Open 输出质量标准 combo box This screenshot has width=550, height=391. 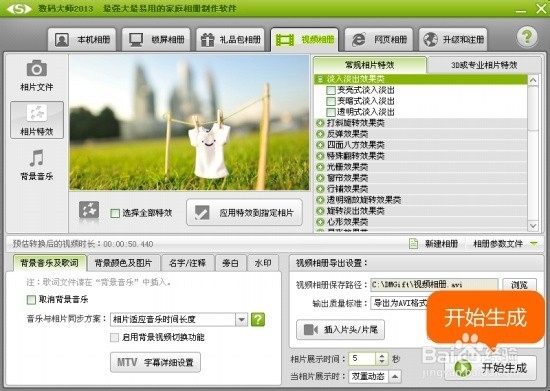[400, 303]
